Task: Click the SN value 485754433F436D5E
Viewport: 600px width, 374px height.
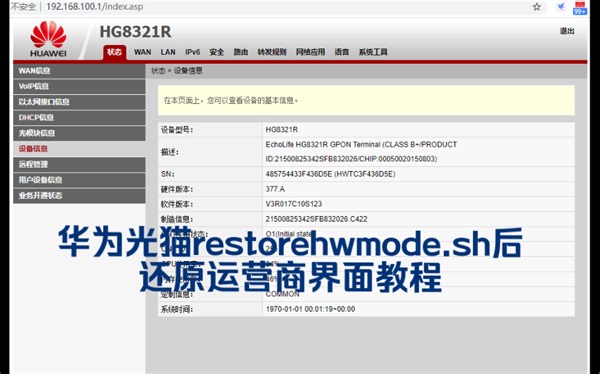Action: (331, 174)
